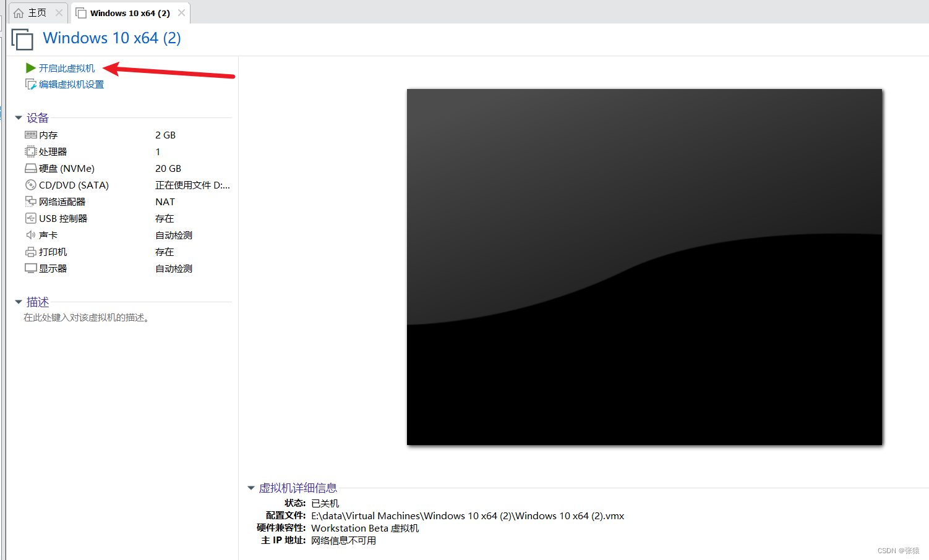Select the sound card (声卡) speaker icon
Image resolution: width=929 pixels, height=560 pixels.
click(31, 235)
